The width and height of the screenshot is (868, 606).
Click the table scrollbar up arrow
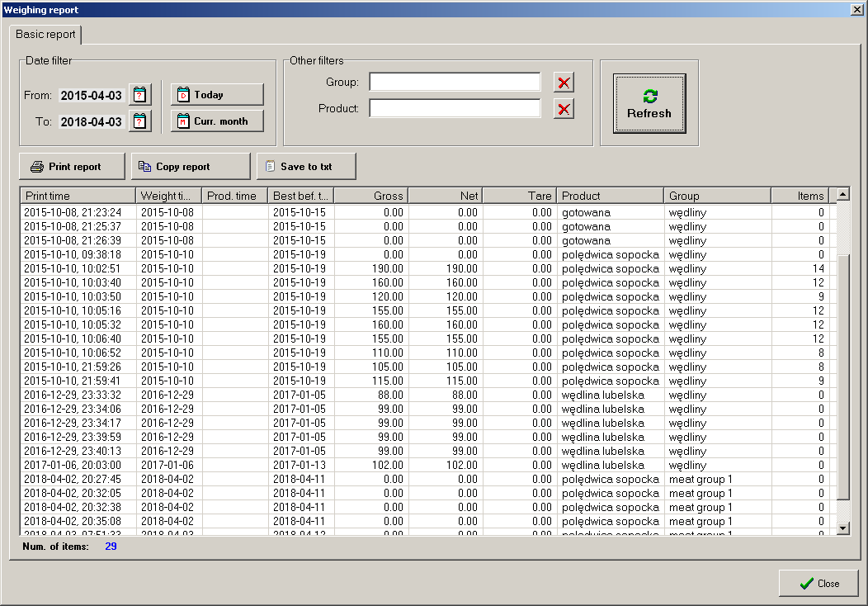(x=842, y=194)
